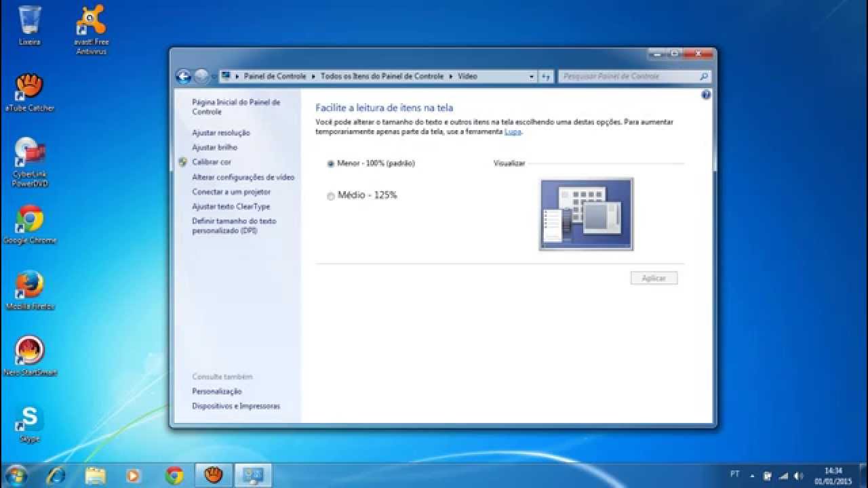The width and height of the screenshot is (868, 488).
Task: Open the Lixeira recycle bin desktop icon
Action: (30, 25)
